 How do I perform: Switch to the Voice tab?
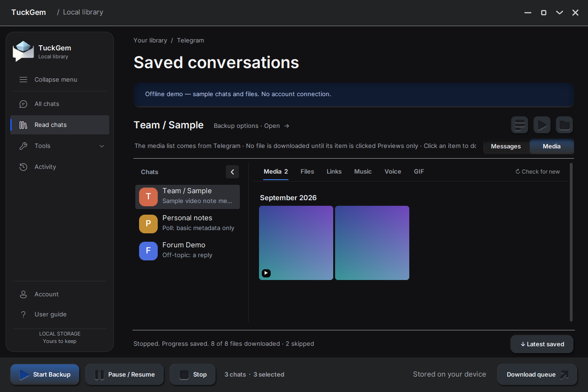[x=393, y=172]
